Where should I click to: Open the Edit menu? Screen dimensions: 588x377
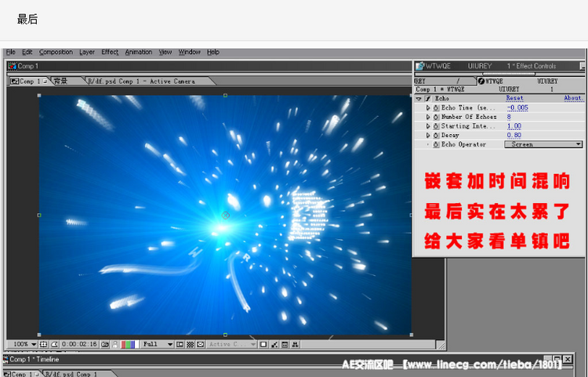click(27, 52)
